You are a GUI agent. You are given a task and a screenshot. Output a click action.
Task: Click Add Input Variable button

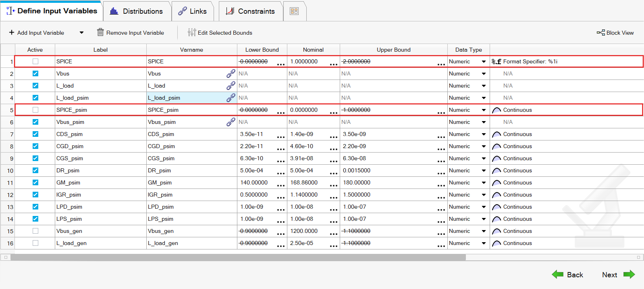click(37, 33)
